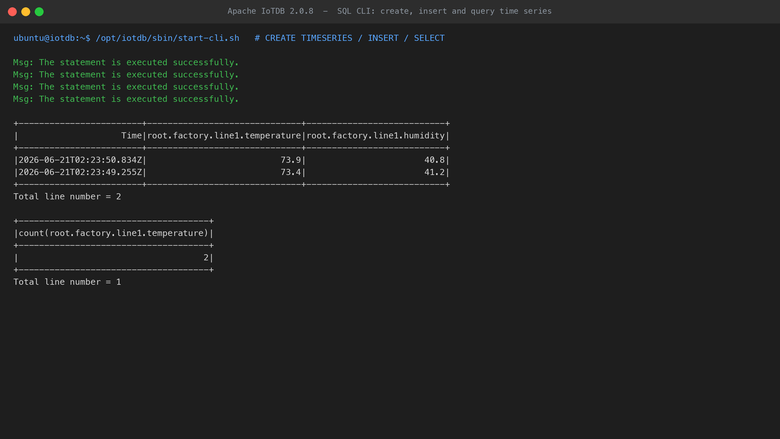Click 'Total line number = 2' text
780x439 pixels.
(x=67, y=196)
